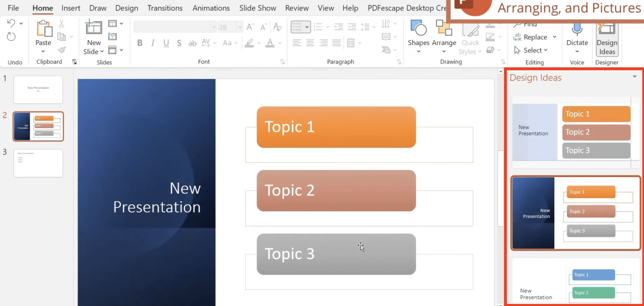Select the Increase Font Size icon
This screenshot has width=644, height=306.
250,26
